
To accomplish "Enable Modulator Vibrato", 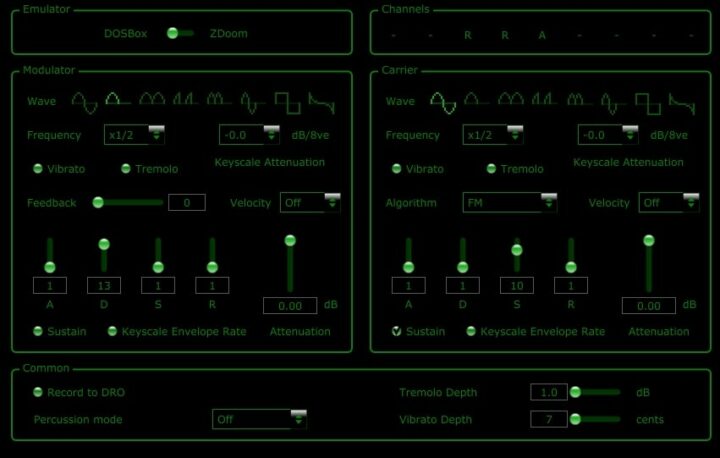I will coord(38,169).
